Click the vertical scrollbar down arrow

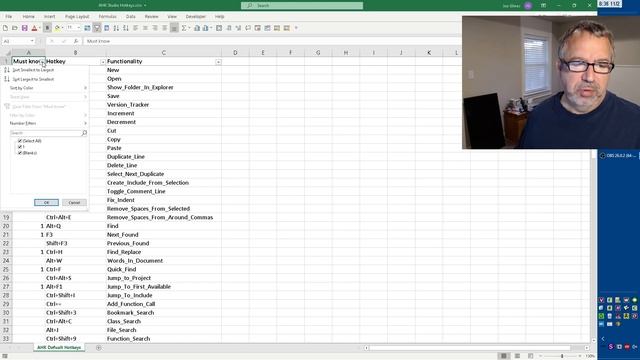click(x=594, y=340)
